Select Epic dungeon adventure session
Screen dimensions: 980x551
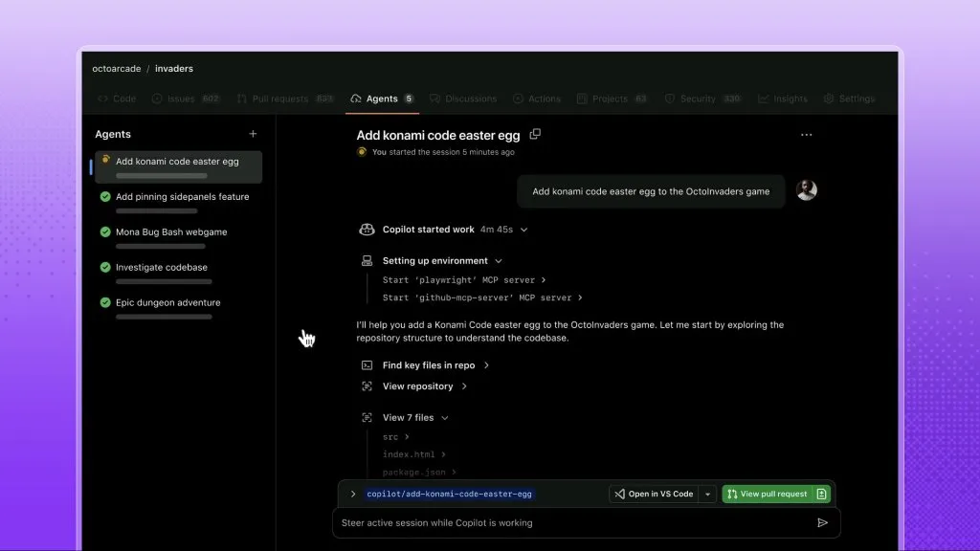tap(178, 308)
